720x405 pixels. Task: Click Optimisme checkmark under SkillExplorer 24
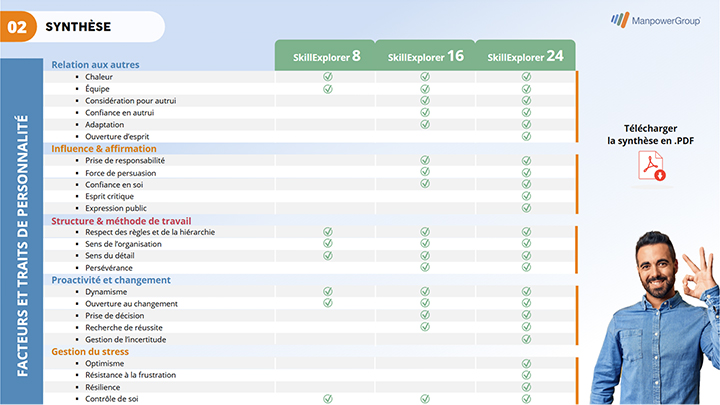[526, 363]
